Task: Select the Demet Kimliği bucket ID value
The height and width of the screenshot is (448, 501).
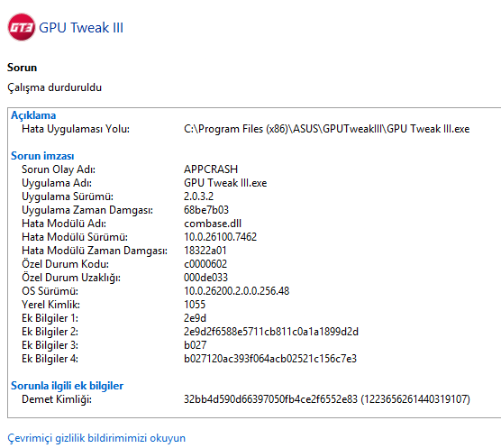Action: (327, 399)
